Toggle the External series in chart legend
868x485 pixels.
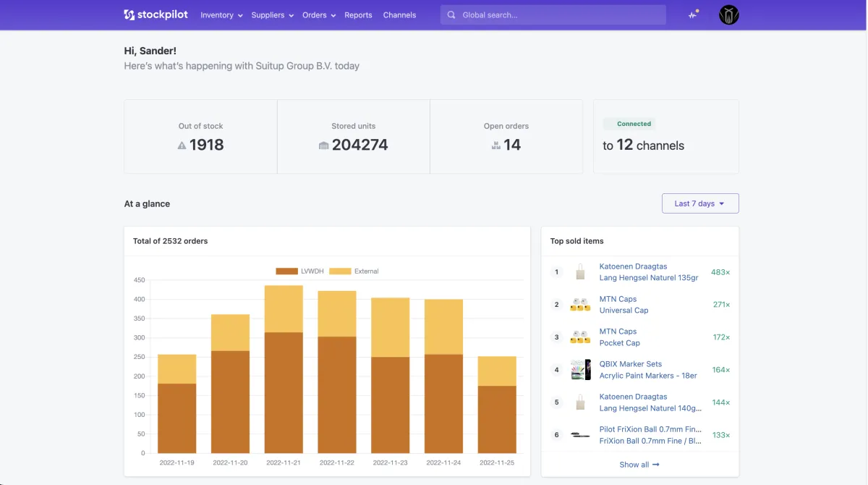click(354, 271)
